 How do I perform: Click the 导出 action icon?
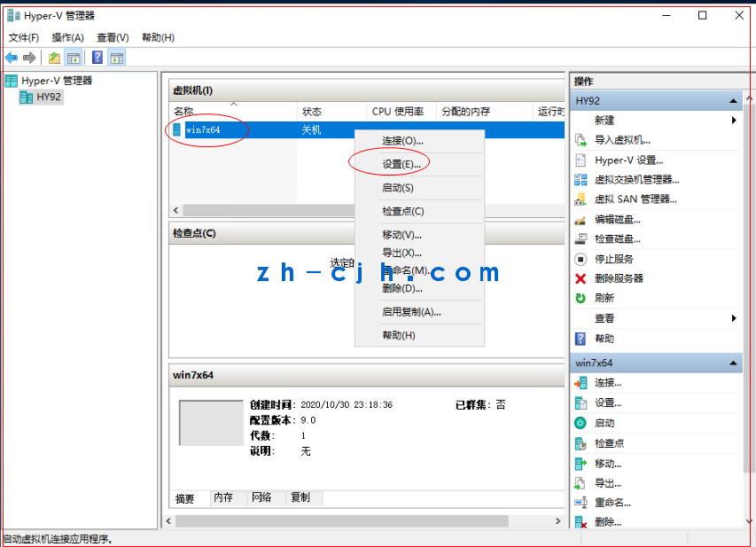pyautogui.click(x=581, y=483)
